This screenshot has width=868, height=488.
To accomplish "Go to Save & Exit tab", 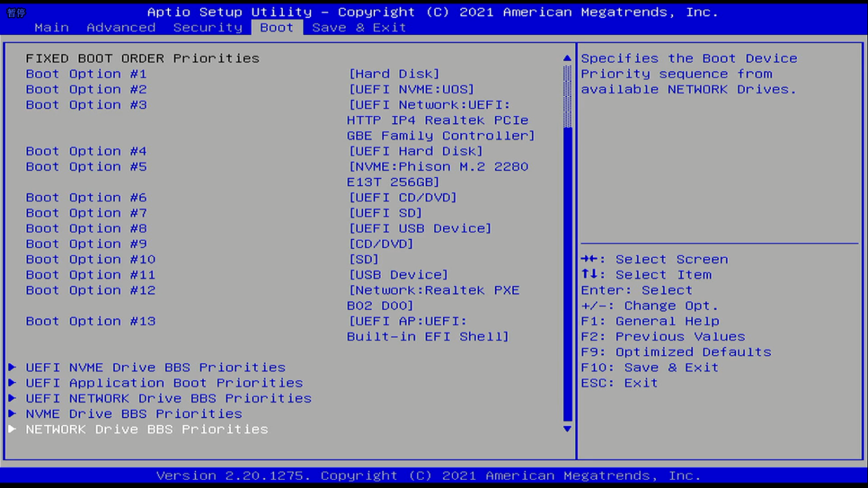I will click(359, 27).
